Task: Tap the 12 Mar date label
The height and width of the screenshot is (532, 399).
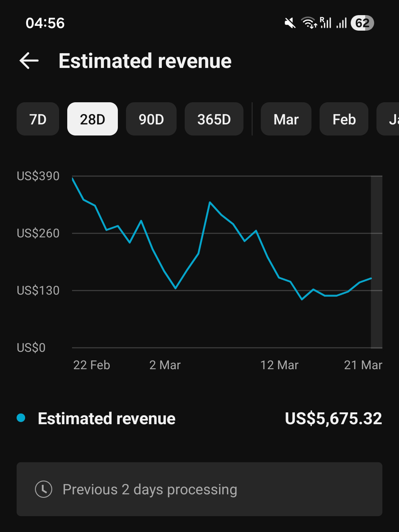Action: (279, 365)
